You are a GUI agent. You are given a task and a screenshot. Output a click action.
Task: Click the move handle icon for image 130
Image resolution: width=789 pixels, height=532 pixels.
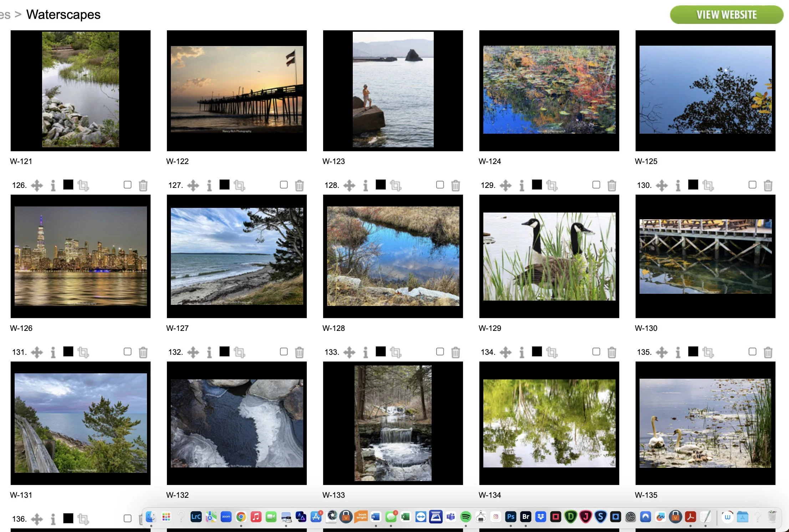(662, 185)
